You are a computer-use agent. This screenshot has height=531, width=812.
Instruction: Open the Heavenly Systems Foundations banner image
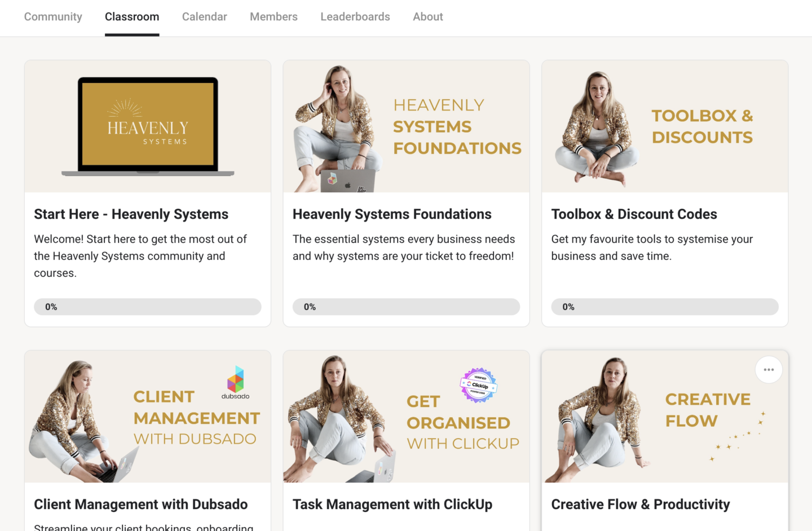tap(406, 126)
